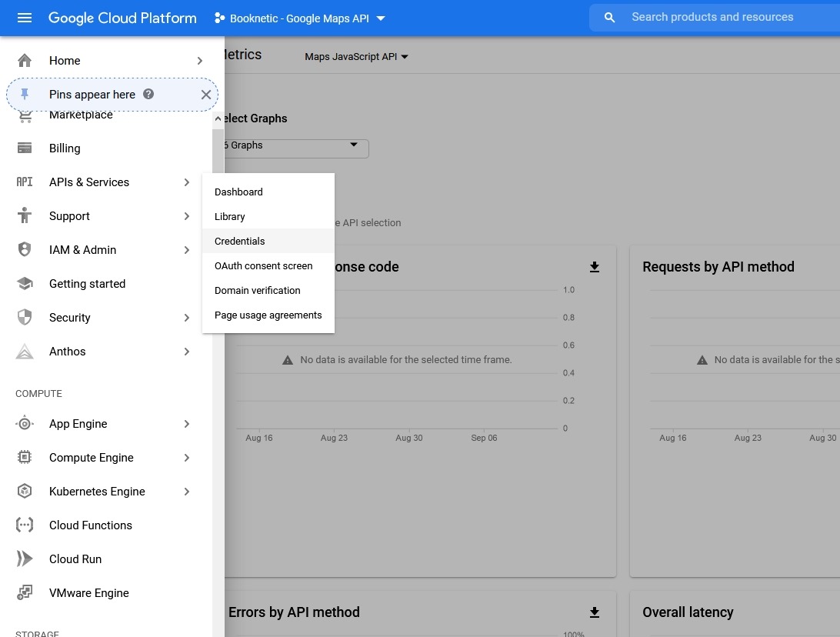Click the COMPUTE section heading
Viewport: 840px width, 637px height.
pyautogui.click(x=38, y=393)
